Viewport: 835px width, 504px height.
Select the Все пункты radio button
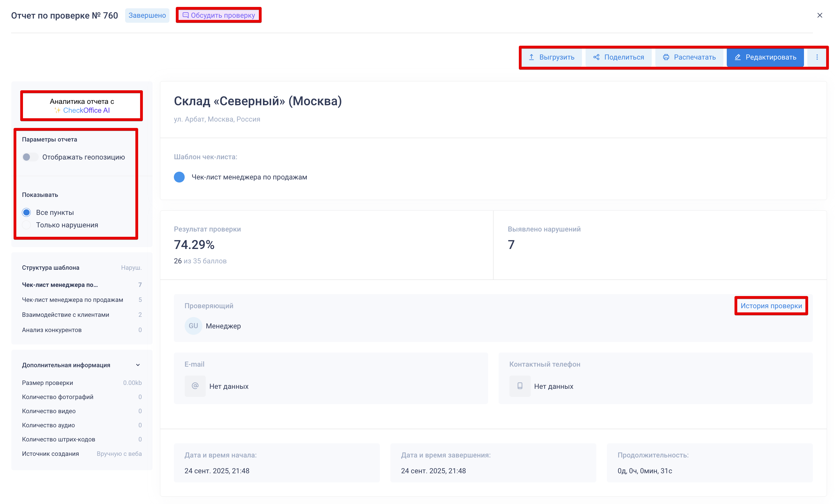tap(26, 212)
